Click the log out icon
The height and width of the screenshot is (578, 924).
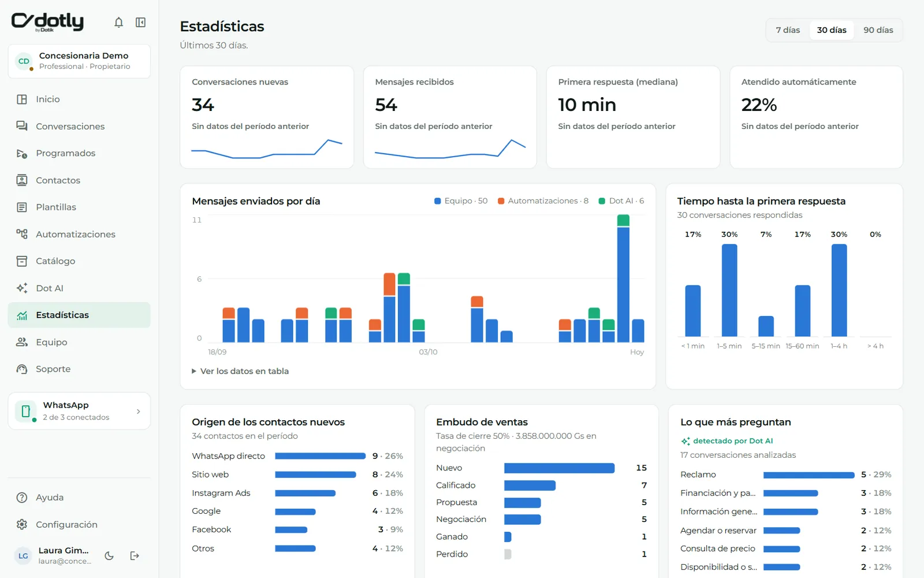coord(135,556)
